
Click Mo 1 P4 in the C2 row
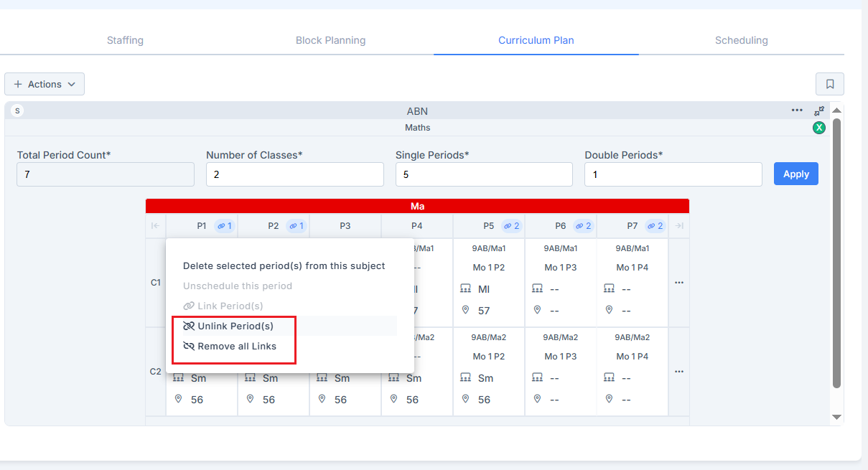coord(633,357)
